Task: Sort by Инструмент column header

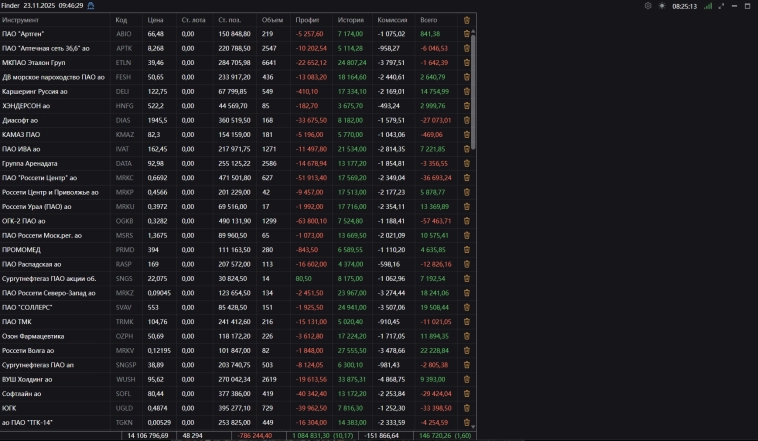Action: click(x=20, y=20)
